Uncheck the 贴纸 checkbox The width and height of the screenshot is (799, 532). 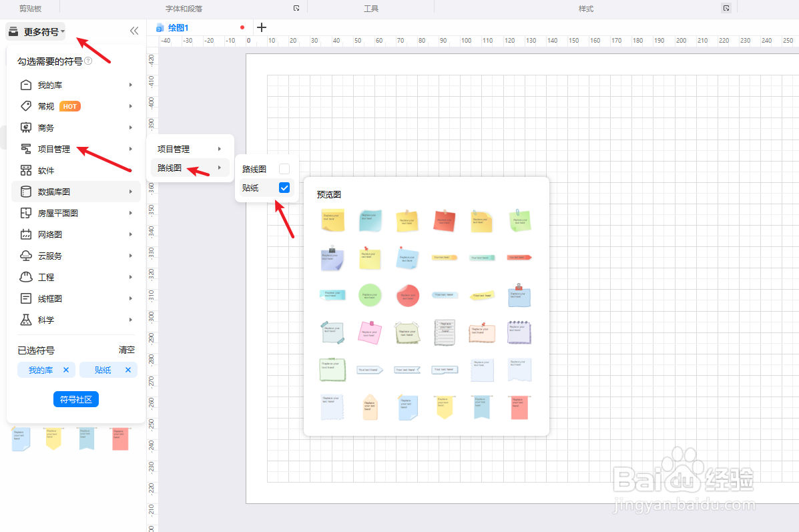(x=284, y=188)
